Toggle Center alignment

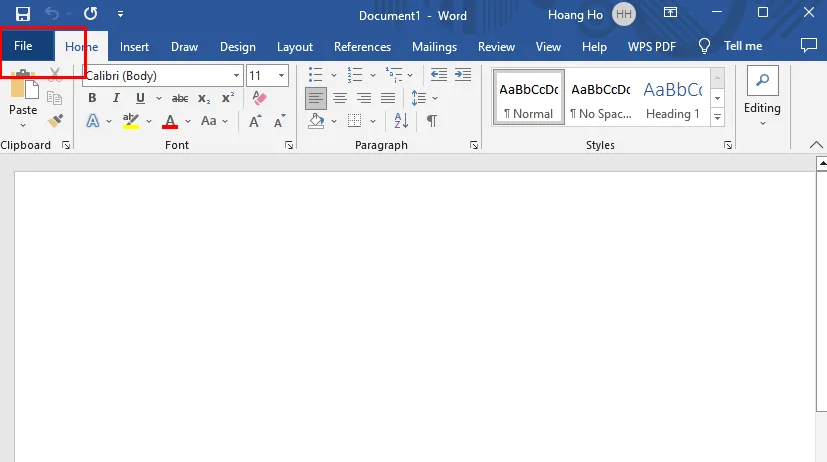tap(340, 98)
